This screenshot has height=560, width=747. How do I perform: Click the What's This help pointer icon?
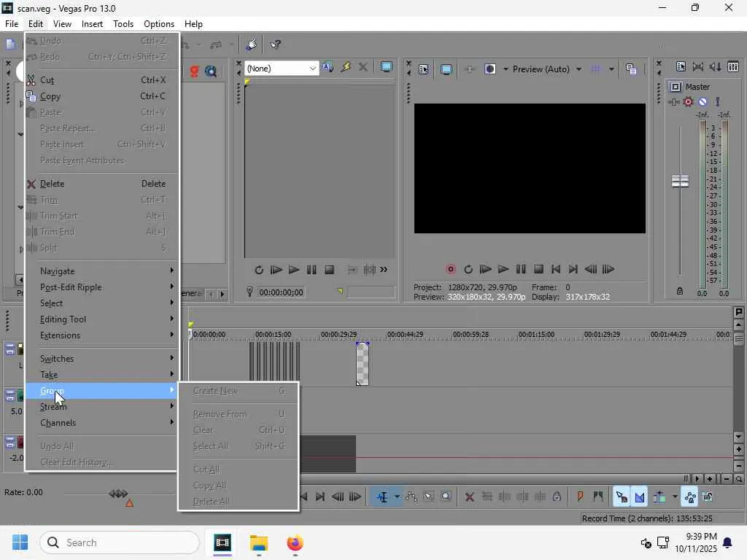275,44
